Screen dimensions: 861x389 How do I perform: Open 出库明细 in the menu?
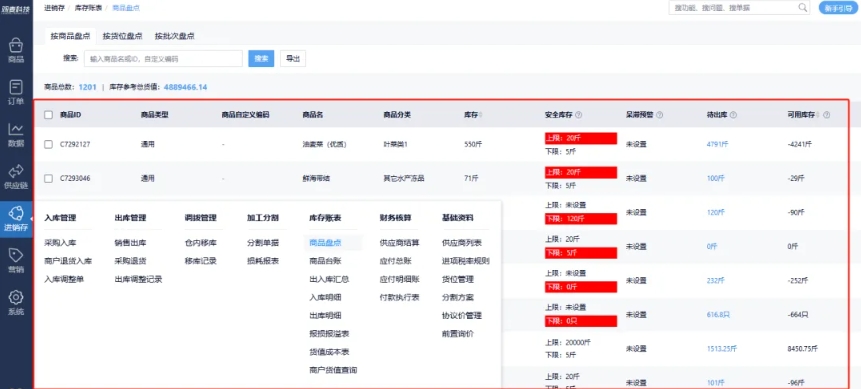[x=325, y=315]
